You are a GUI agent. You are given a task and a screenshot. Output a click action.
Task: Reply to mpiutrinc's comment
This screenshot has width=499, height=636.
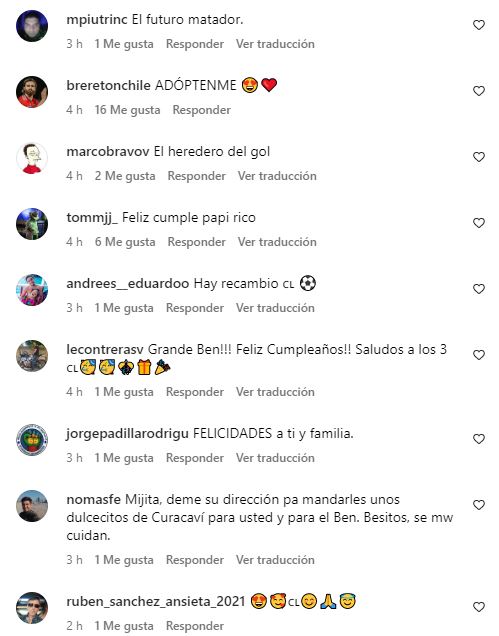(195, 44)
